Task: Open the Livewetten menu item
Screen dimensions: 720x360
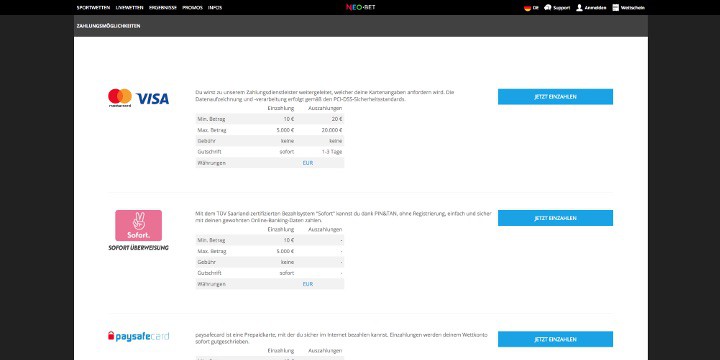Action: 129,8
